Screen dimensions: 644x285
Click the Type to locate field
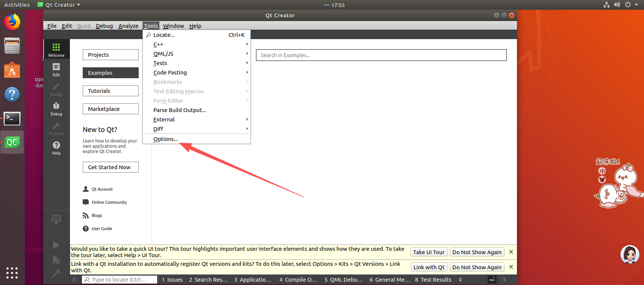click(x=120, y=280)
